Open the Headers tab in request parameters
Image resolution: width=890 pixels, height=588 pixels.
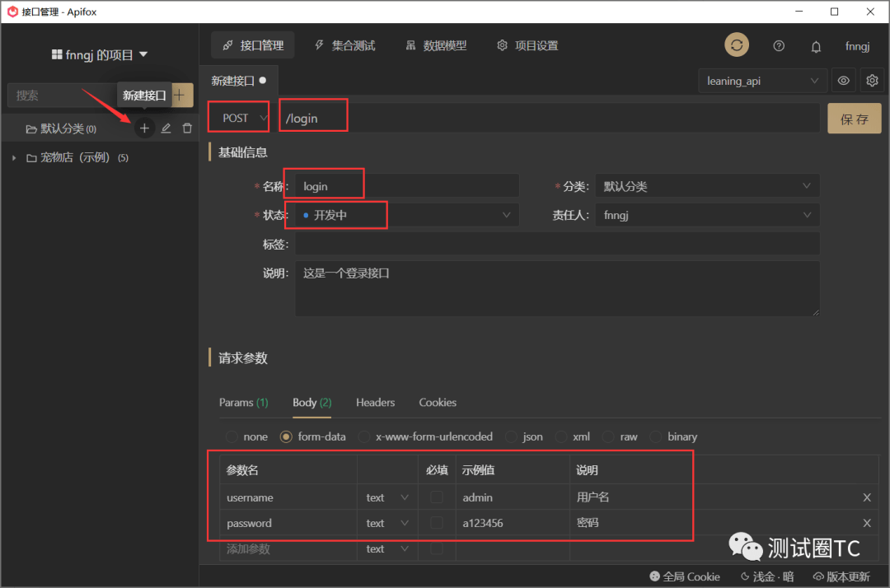click(x=375, y=403)
